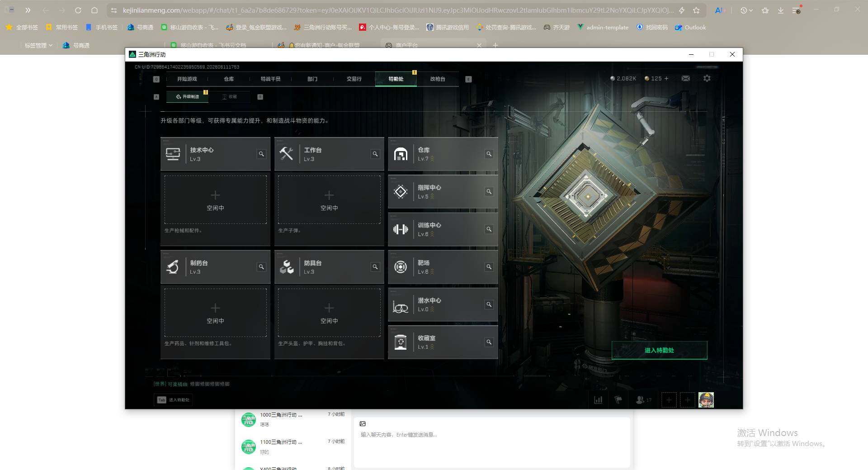Open the 工作台 Lv.3 card
The image size is (868, 470).
click(329, 154)
